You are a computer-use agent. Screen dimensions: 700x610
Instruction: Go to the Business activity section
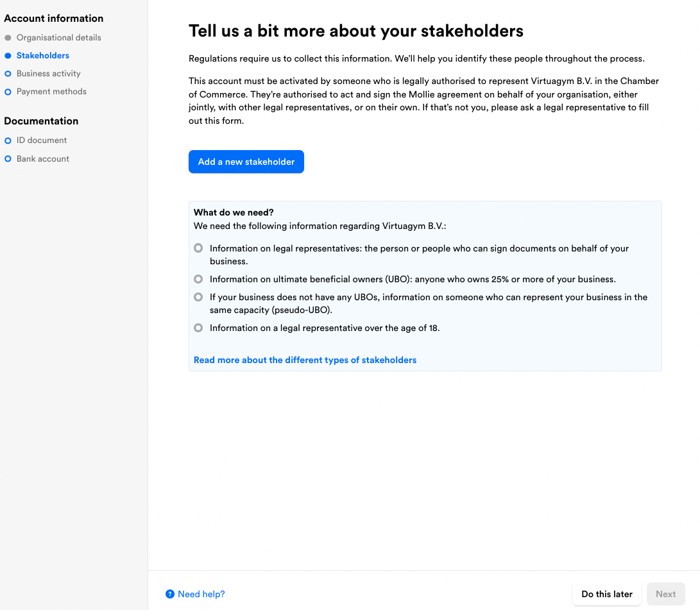[49, 74]
